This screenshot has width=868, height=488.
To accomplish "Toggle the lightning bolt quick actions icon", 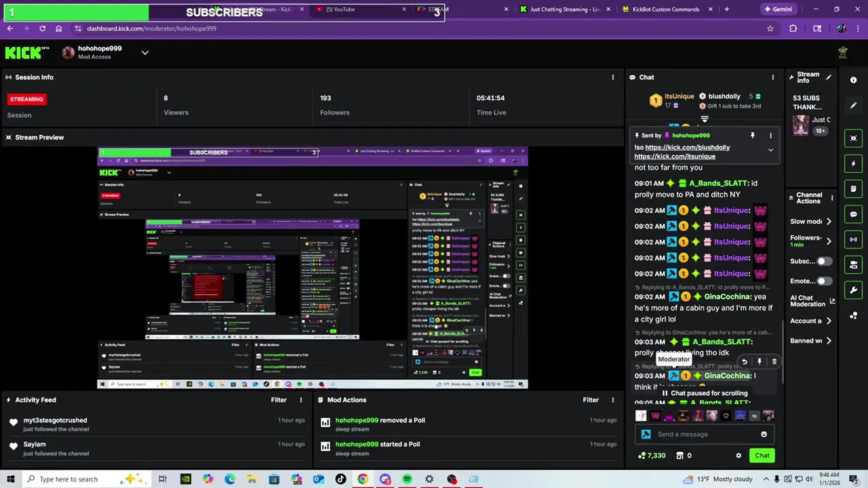I will (853, 163).
